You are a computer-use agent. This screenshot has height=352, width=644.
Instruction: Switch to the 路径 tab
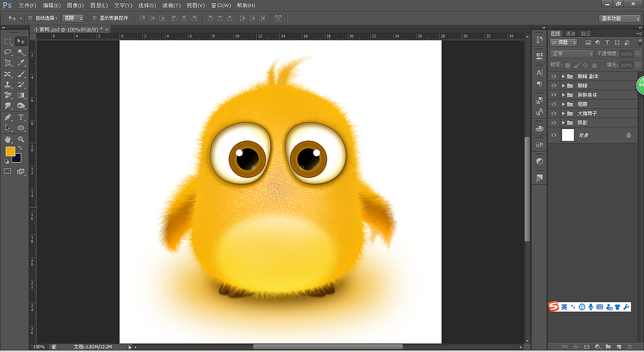[586, 34]
